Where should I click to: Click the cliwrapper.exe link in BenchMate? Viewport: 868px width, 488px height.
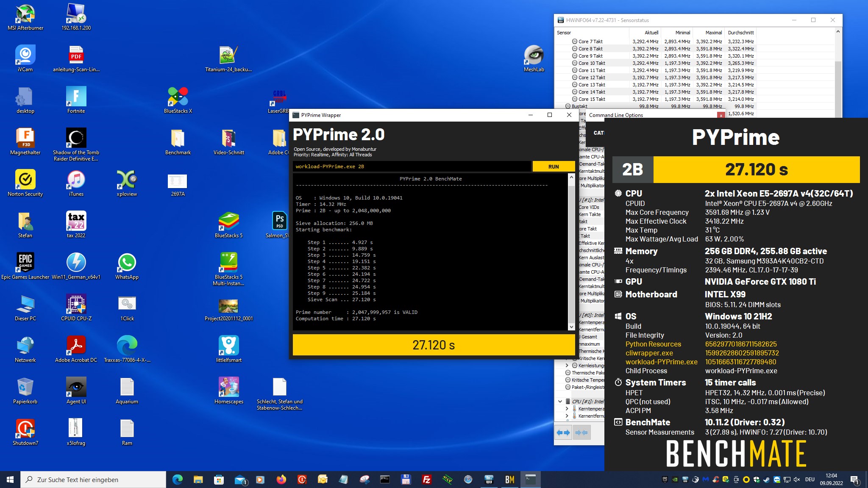point(649,353)
